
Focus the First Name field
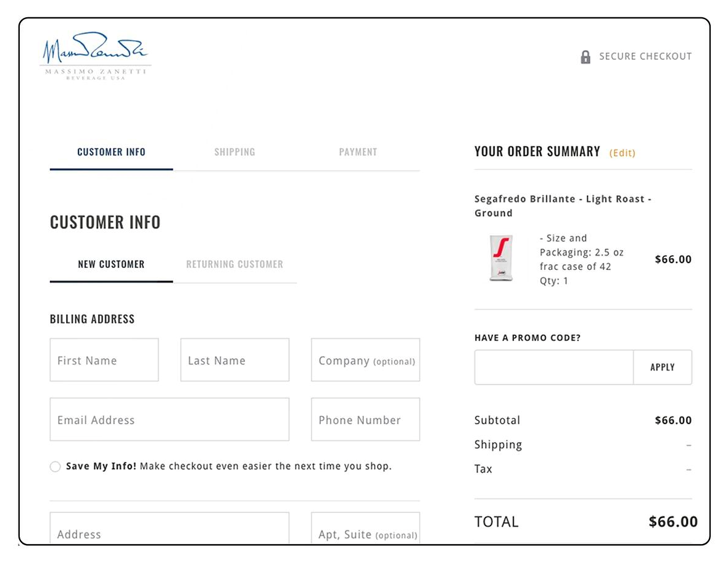point(104,360)
